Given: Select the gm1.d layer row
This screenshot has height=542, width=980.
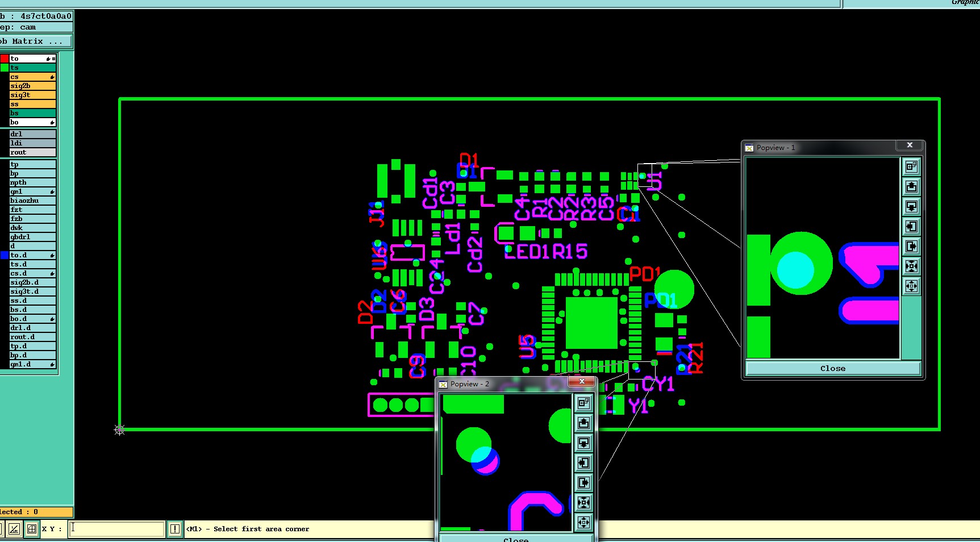Looking at the screenshot, I should [x=33, y=364].
